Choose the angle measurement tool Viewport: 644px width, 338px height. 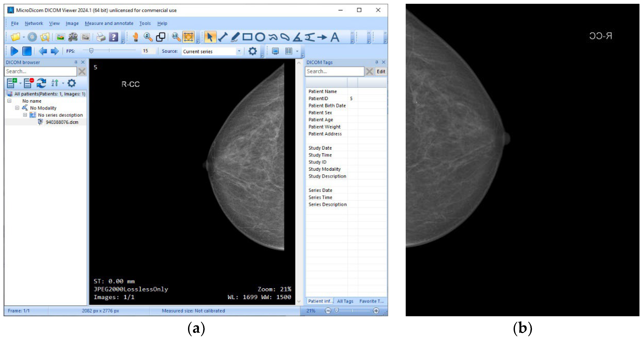(297, 37)
